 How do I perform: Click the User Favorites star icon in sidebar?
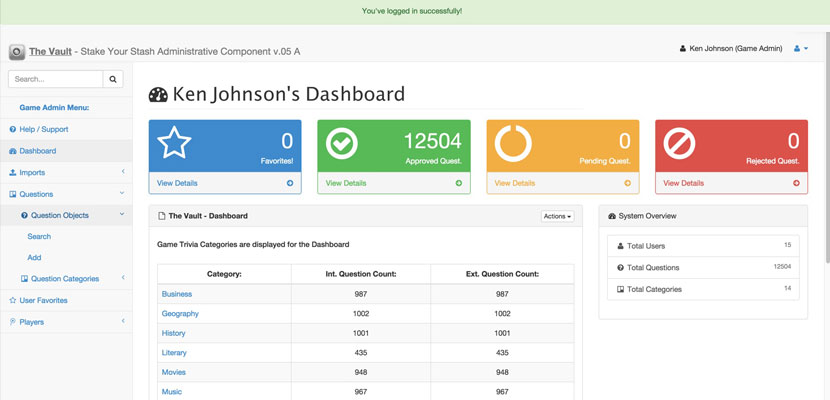13,300
